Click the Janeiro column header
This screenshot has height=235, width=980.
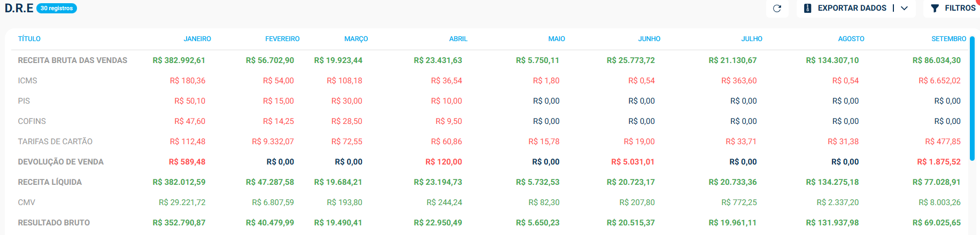click(197, 39)
